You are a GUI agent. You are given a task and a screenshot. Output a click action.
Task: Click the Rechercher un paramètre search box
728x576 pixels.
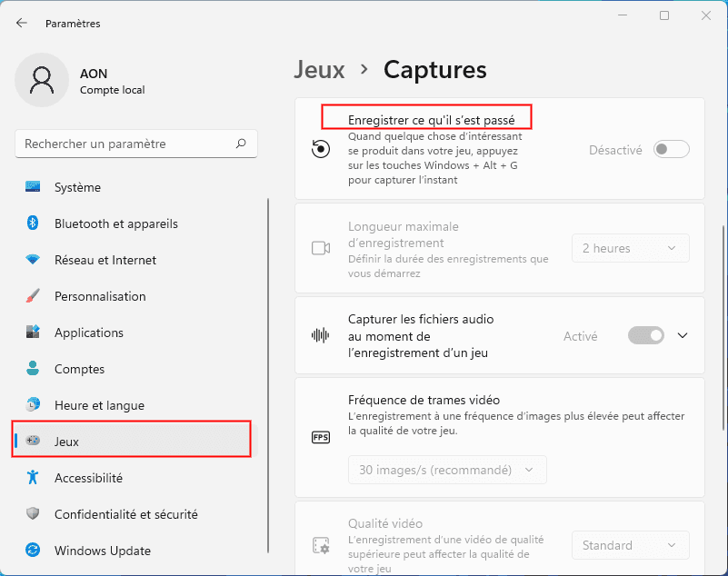point(127,144)
